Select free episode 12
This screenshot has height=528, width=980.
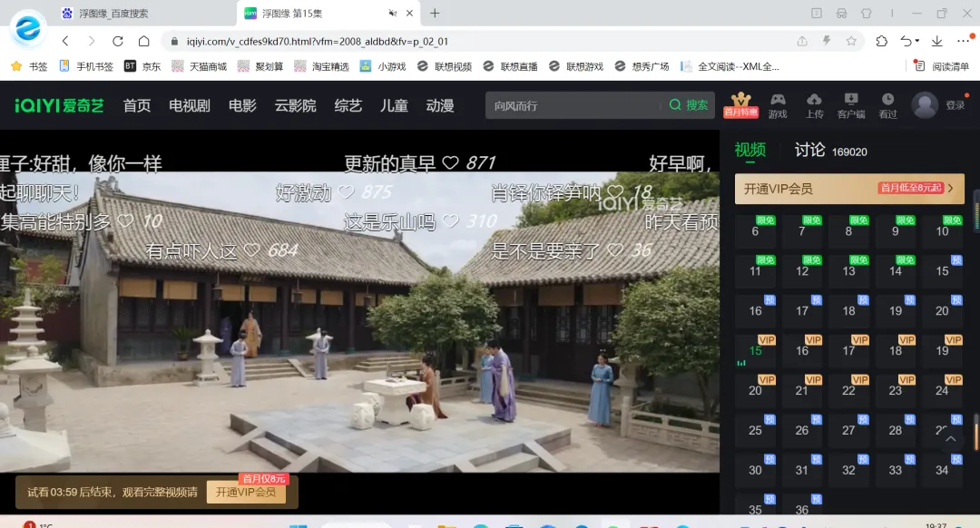pyautogui.click(x=802, y=271)
